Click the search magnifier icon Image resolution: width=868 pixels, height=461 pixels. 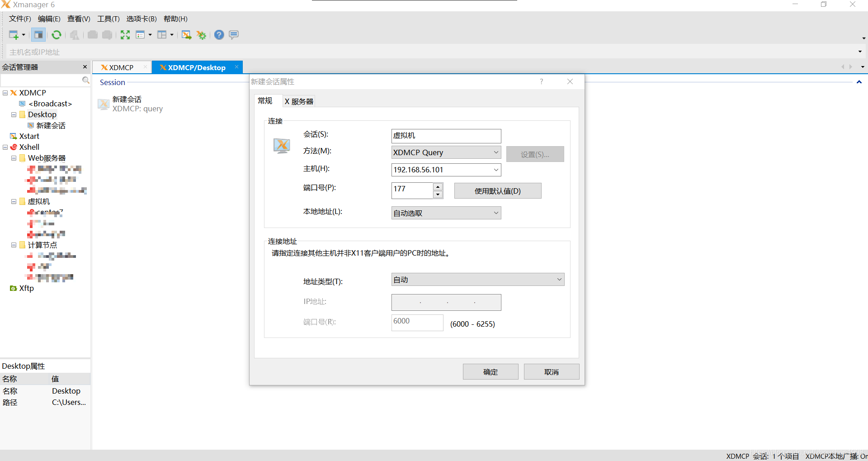[86, 81]
